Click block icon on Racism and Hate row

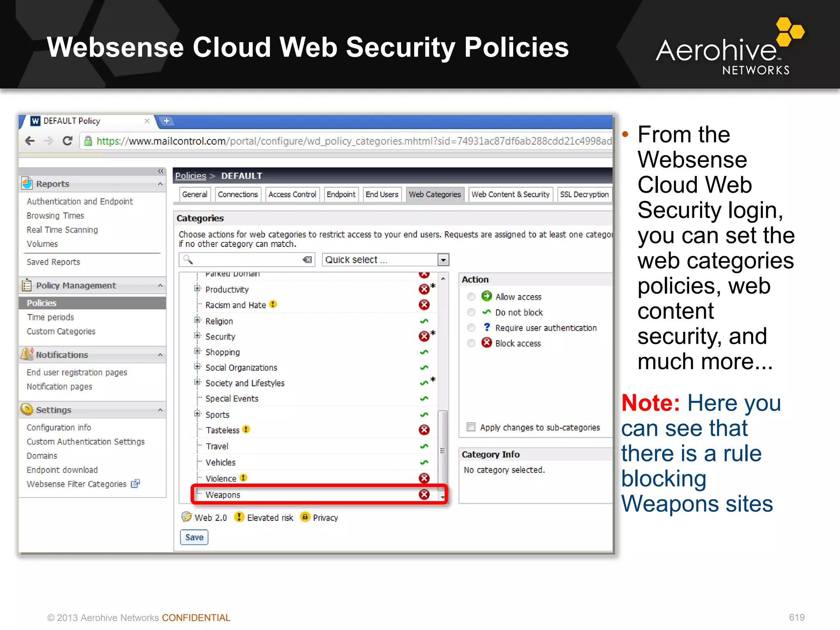[424, 305]
